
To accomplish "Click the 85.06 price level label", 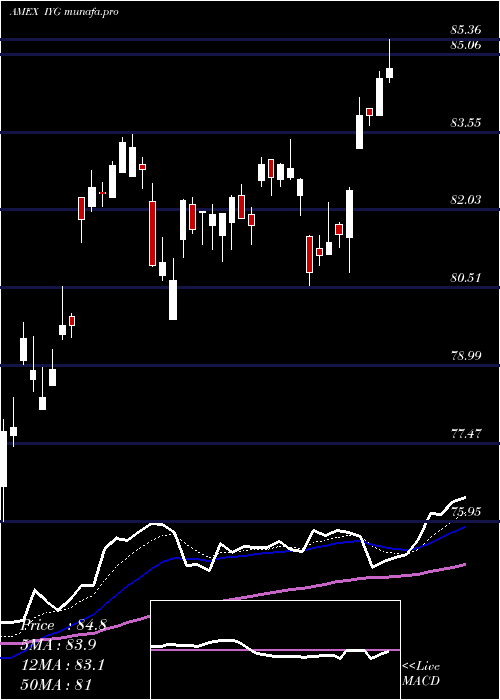I will point(466,44).
